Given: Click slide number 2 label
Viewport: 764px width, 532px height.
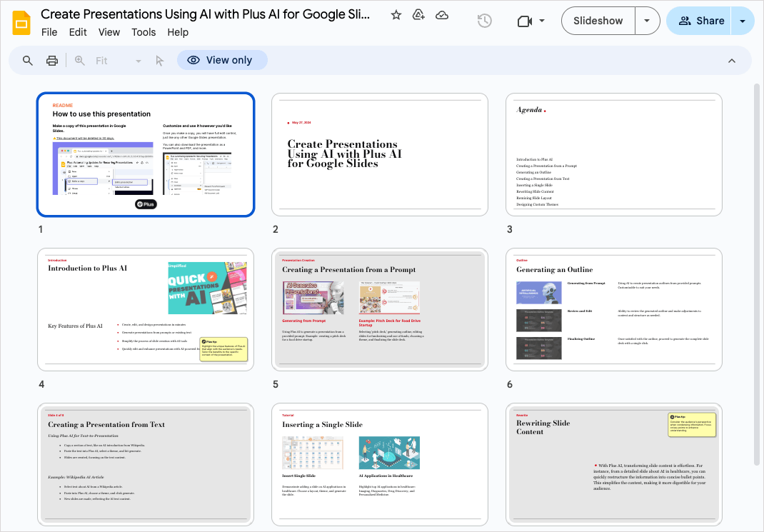Looking at the screenshot, I should pos(276,229).
